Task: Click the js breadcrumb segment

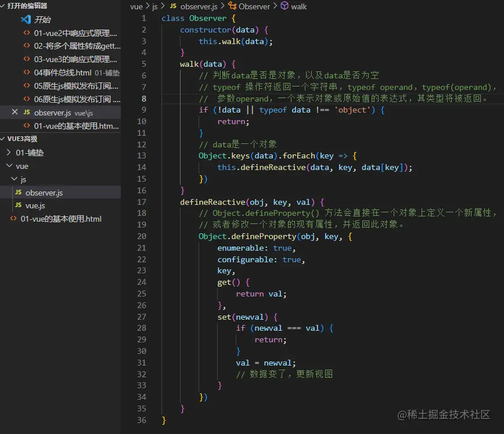Action: [154, 6]
